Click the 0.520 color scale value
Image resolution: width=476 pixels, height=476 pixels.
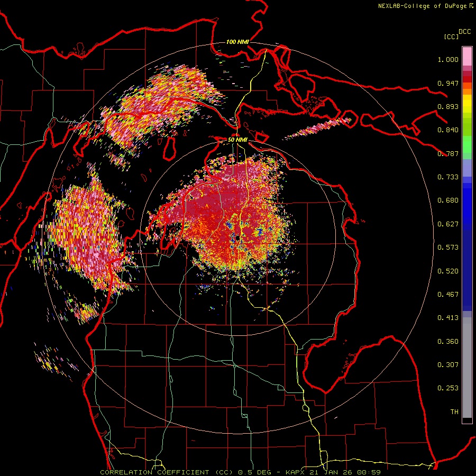(x=448, y=271)
